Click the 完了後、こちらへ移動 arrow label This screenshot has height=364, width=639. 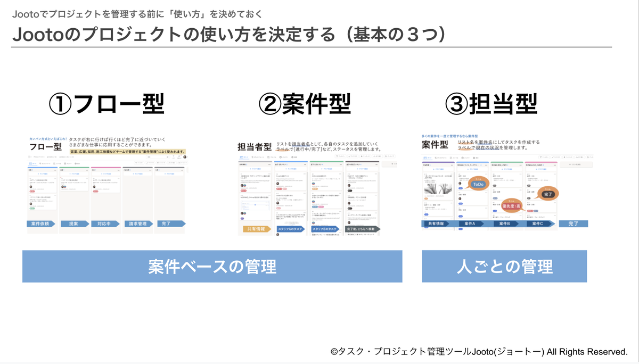pyautogui.click(x=363, y=229)
